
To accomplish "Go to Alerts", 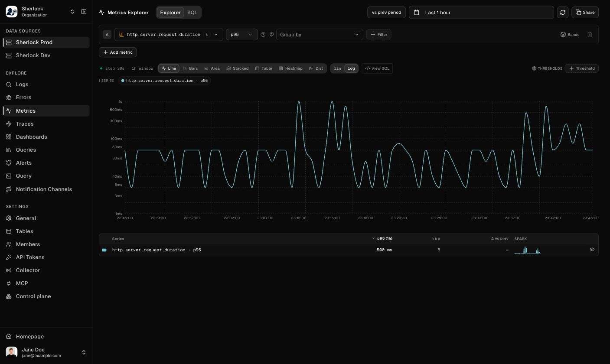I will pyautogui.click(x=46, y=163).
